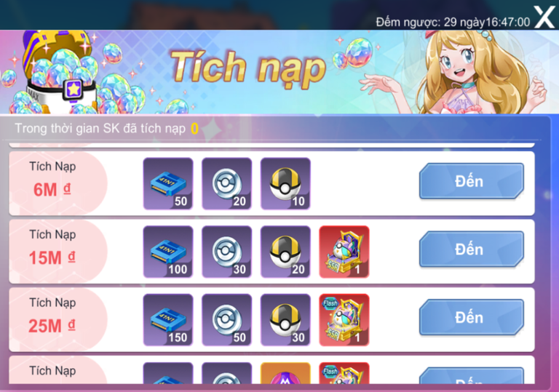The image size is (559, 392).
Task: Tap the 150 4IN1 chips in 25M tier
Action: coord(168,320)
